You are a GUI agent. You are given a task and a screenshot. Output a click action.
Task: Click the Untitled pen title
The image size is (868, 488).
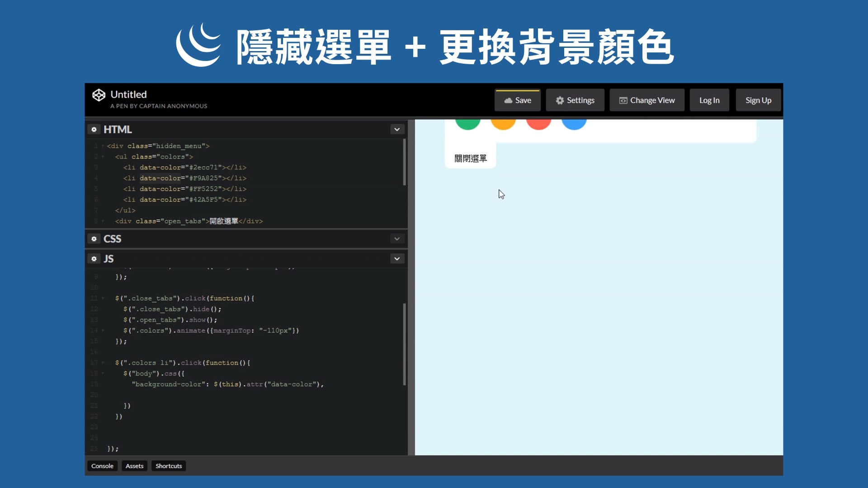[x=129, y=94]
